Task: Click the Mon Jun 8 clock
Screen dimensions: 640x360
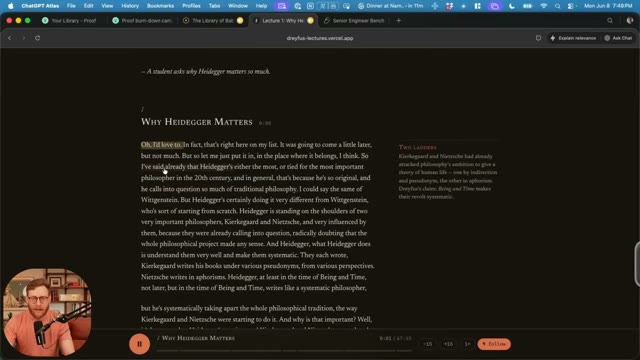Action: 608,6
